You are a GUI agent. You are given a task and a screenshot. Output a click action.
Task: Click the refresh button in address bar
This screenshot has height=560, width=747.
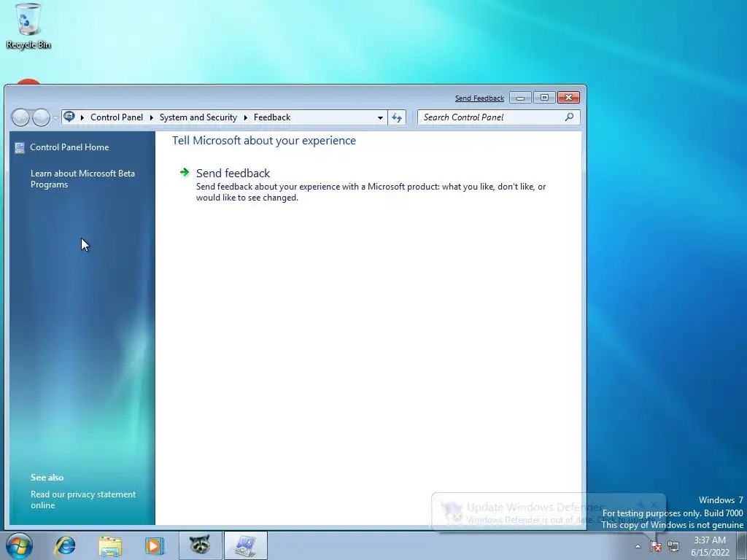[397, 117]
